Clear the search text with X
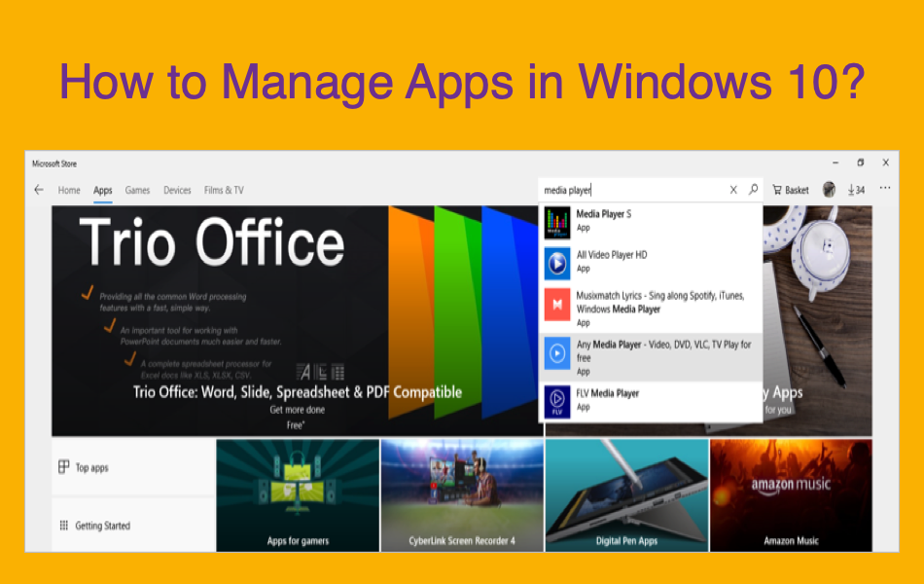Viewport: 924px width, 584px height. point(733,190)
